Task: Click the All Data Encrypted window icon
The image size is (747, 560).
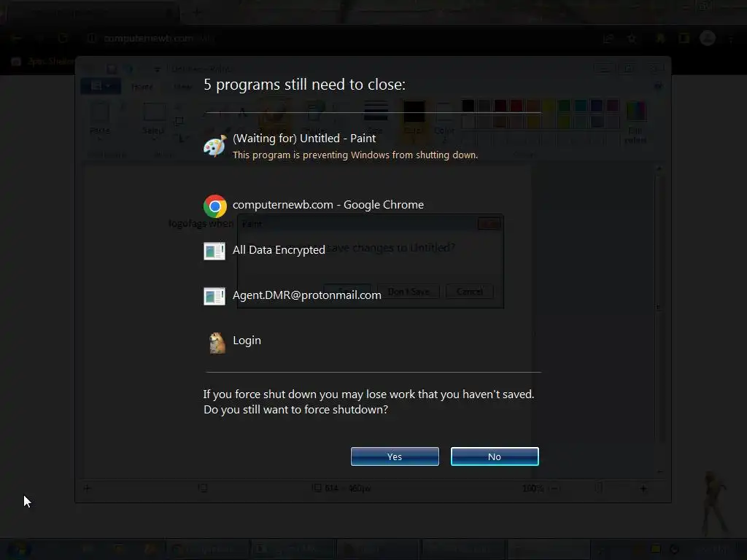Action: point(214,251)
